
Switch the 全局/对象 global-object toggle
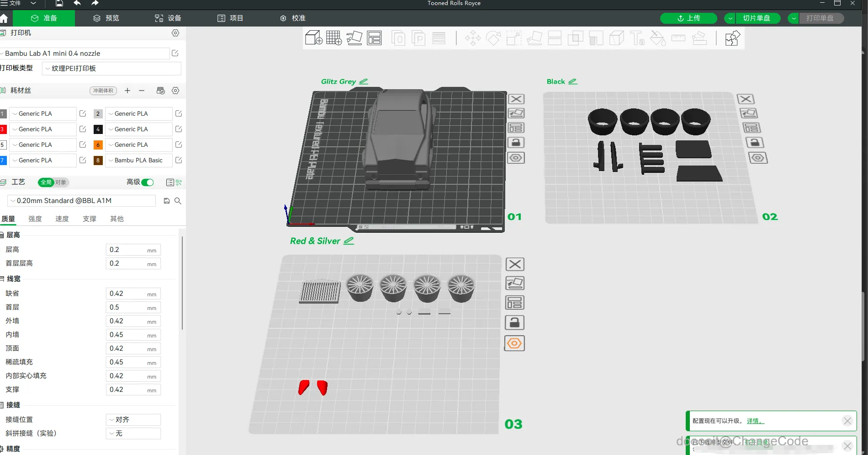click(x=53, y=182)
